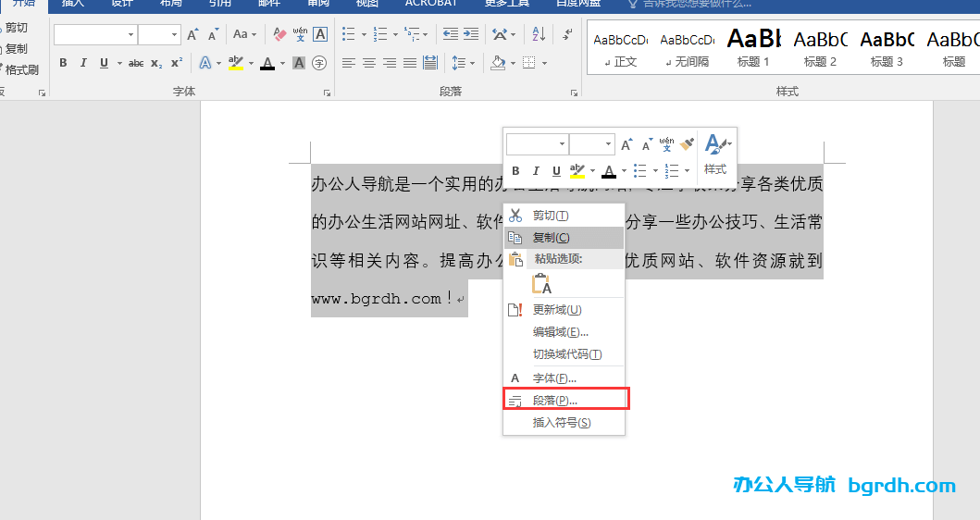This screenshot has height=520, width=980.
Task: Toggle Bold in the ribbon
Action: (x=63, y=63)
